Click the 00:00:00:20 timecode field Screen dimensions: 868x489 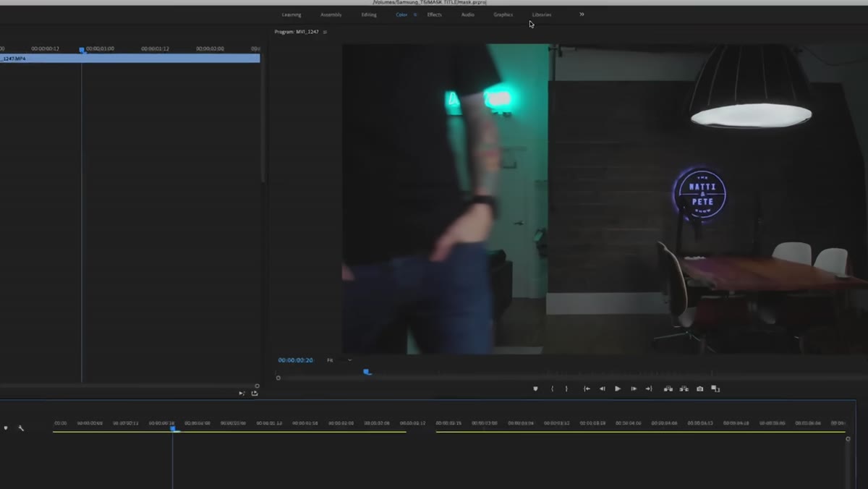295,360
